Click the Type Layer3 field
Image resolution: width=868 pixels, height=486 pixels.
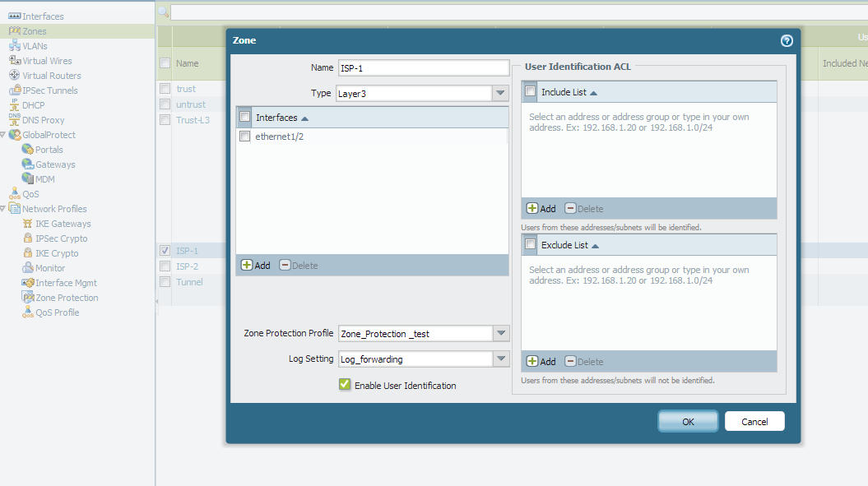point(414,93)
